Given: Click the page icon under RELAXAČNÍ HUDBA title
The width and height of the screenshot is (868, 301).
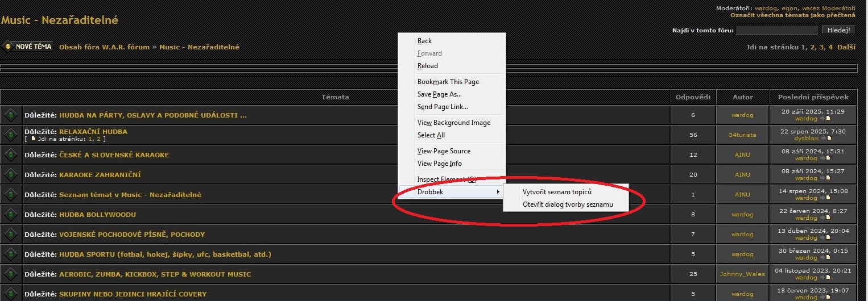Looking at the screenshot, I should pos(34,139).
